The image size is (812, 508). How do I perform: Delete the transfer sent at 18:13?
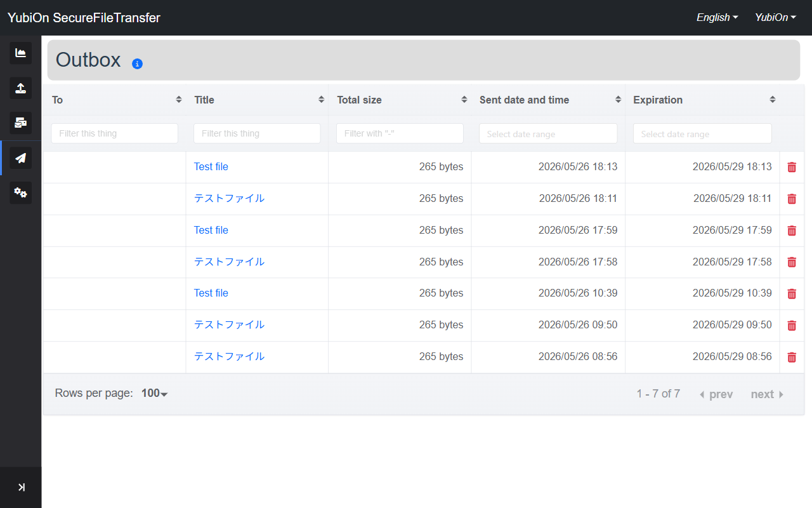(x=792, y=167)
